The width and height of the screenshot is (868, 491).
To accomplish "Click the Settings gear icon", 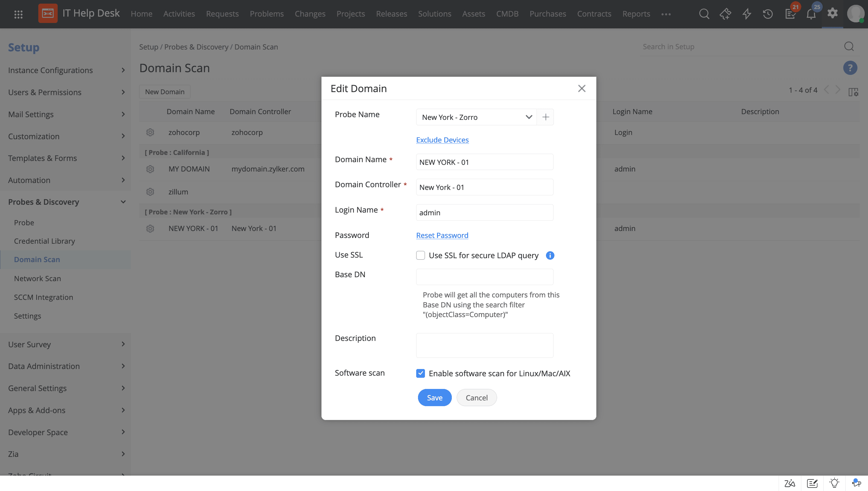I will tap(833, 13).
